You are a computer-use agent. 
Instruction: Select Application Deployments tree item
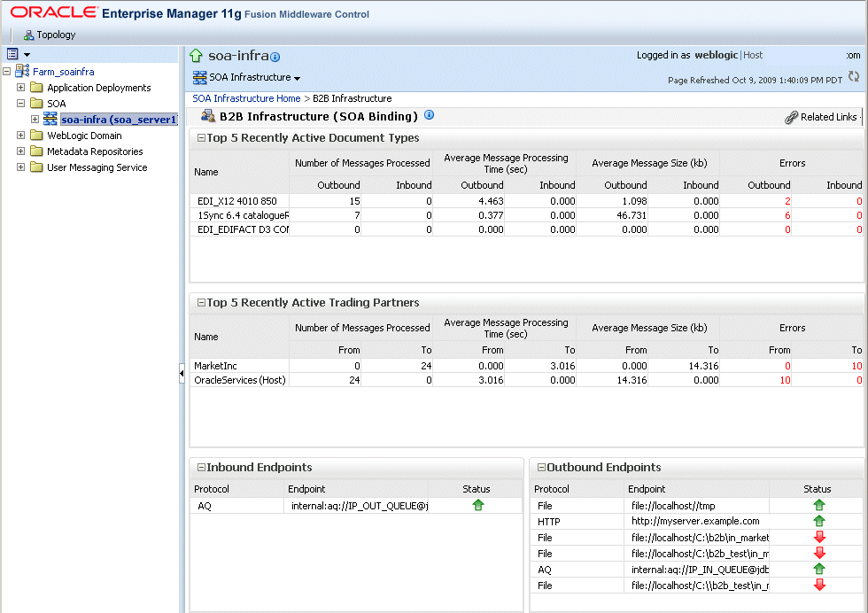tap(98, 88)
